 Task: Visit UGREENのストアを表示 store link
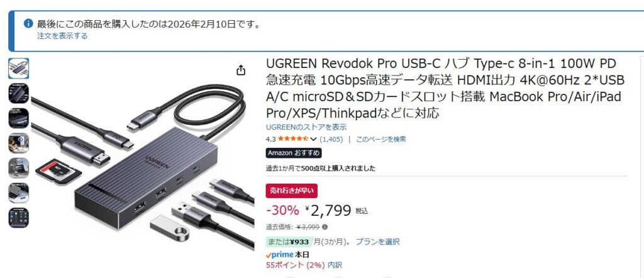point(306,127)
